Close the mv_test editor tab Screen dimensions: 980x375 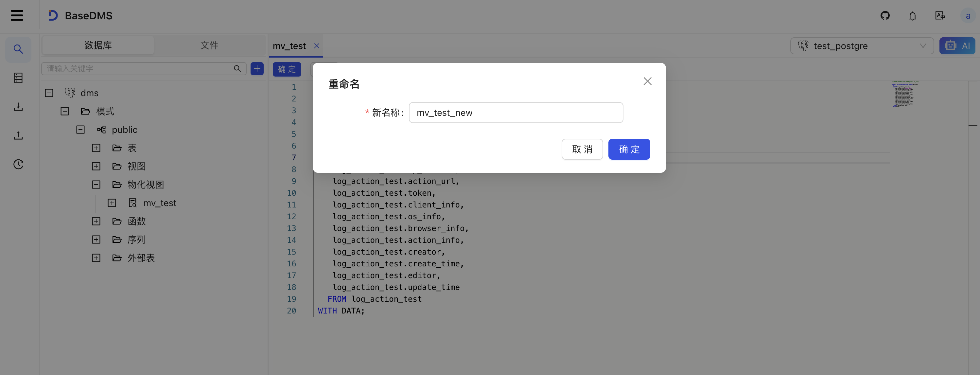pyautogui.click(x=317, y=46)
